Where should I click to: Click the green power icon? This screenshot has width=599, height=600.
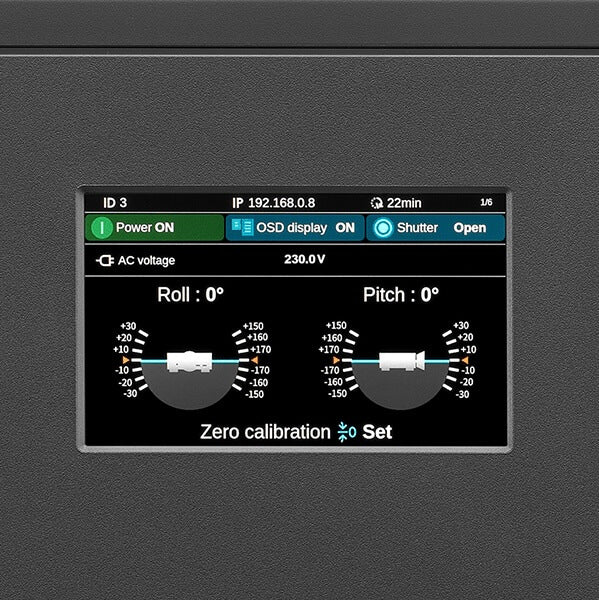(102, 228)
